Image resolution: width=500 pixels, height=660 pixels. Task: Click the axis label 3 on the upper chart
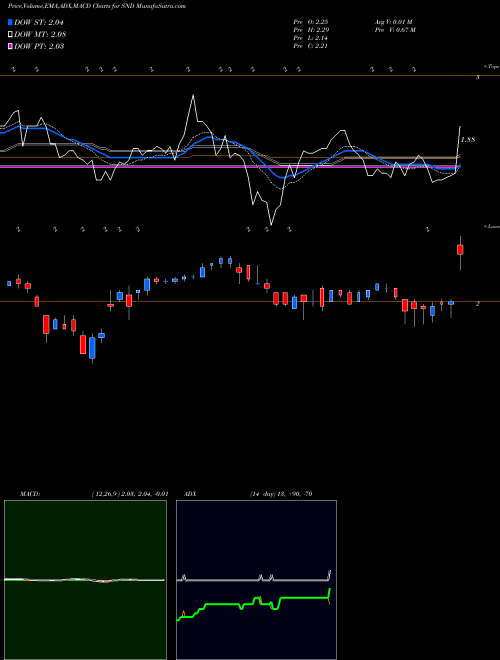tap(478, 77)
